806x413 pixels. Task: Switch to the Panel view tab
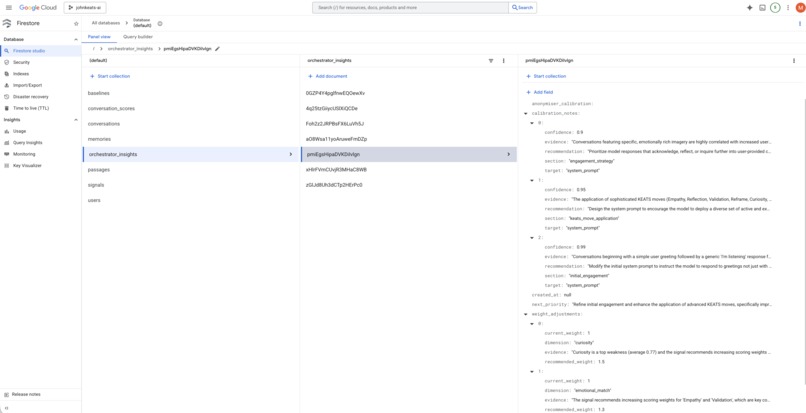pos(99,37)
